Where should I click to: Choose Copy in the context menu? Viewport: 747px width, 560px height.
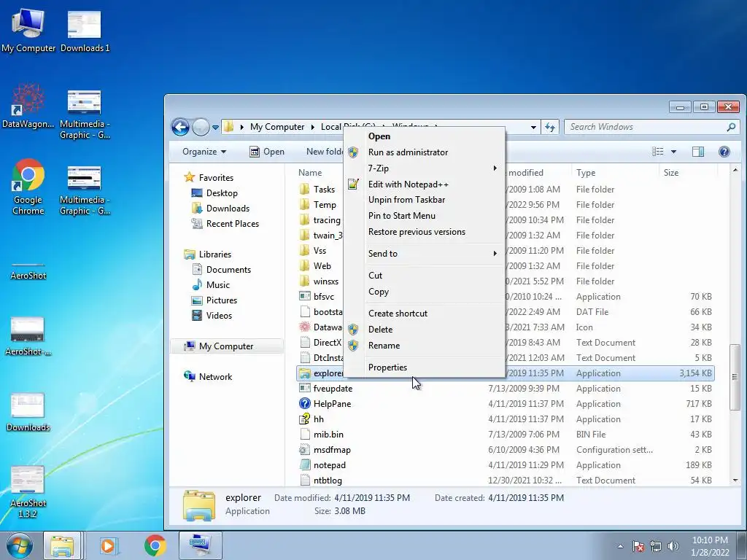tap(424, 292)
